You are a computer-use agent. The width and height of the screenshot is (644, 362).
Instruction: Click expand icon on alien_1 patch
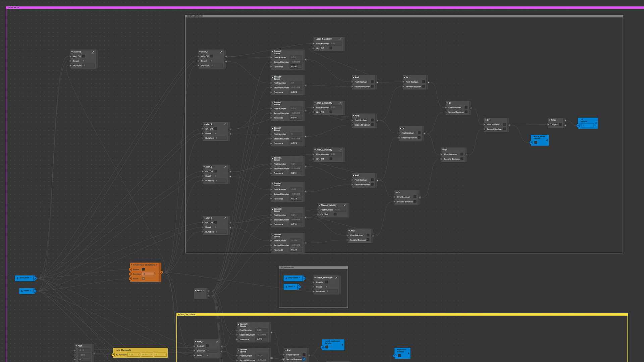click(221, 52)
